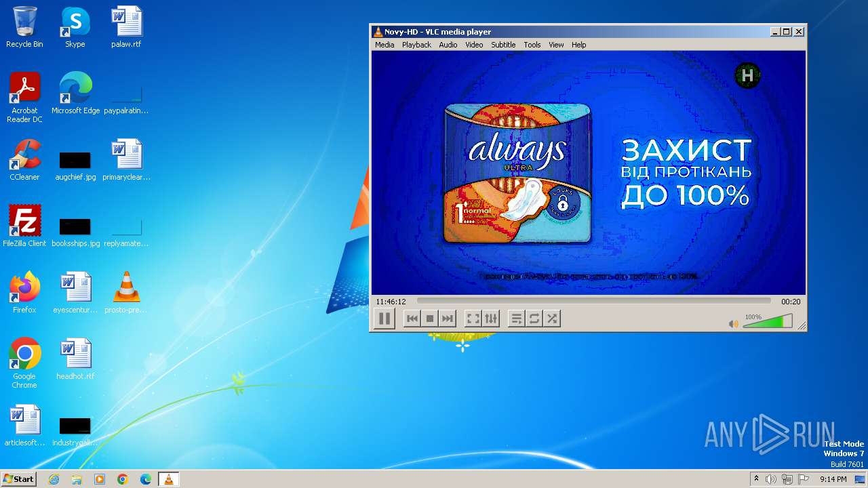Maximize the VLC media player window
This screenshot has width=868, height=488.
pos(787,32)
